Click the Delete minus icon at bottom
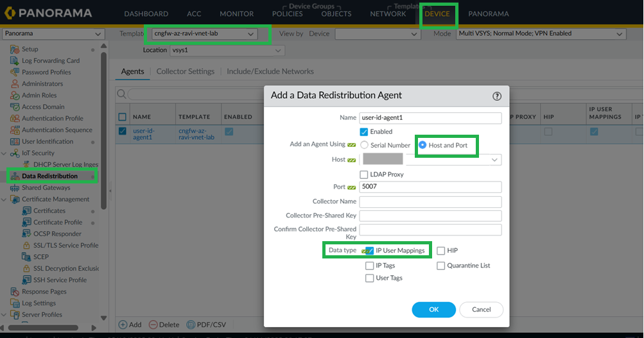This screenshot has width=644, height=338. (153, 325)
